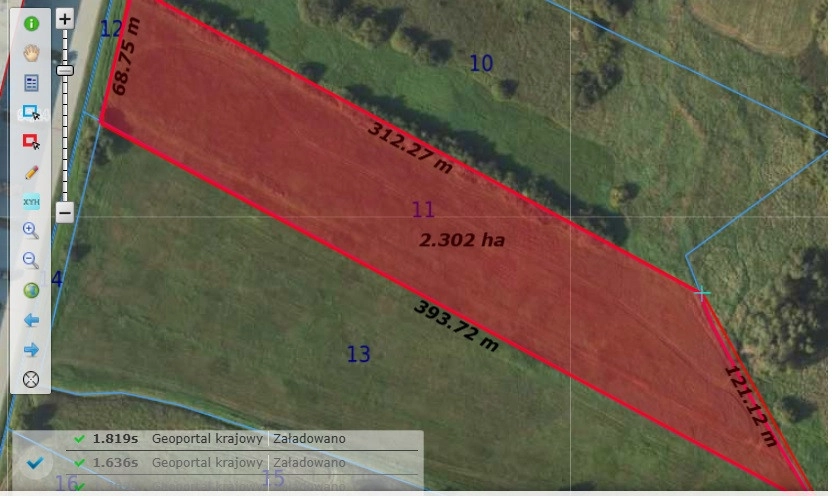Viewport: 832px width, 496px height.
Task: Choose the magnifier zoom-out tool
Action: click(x=31, y=261)
